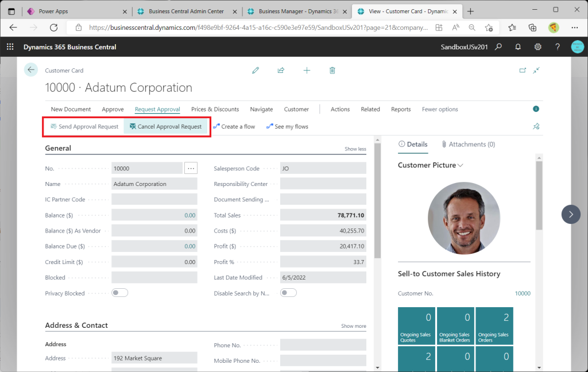Screen dimensions: 588x372
Task: Open the Ongoing Sales Quotes tile
Action: coord(417,326)
